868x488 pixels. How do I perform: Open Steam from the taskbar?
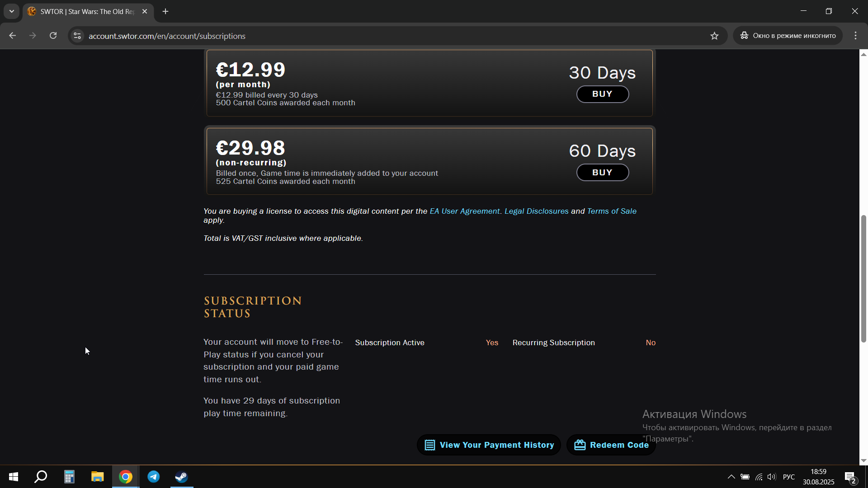coord(182,477)
